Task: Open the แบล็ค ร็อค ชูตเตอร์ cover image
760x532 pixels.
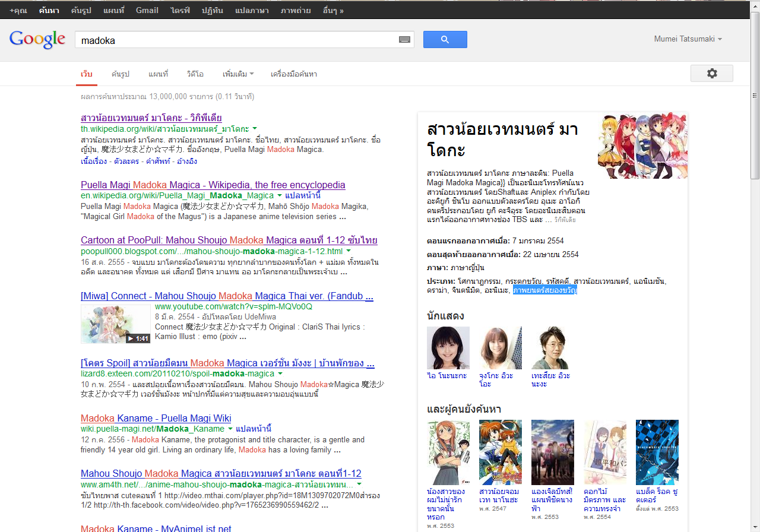Action: tap(657, 452)
